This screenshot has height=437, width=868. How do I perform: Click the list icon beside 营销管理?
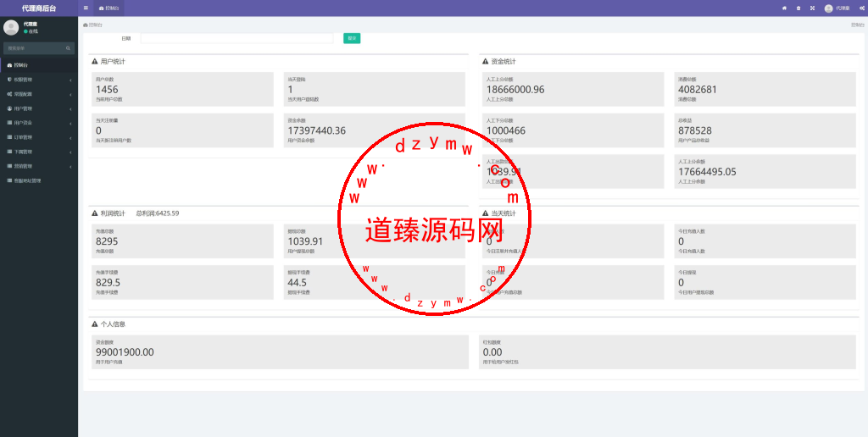(9, 166)
